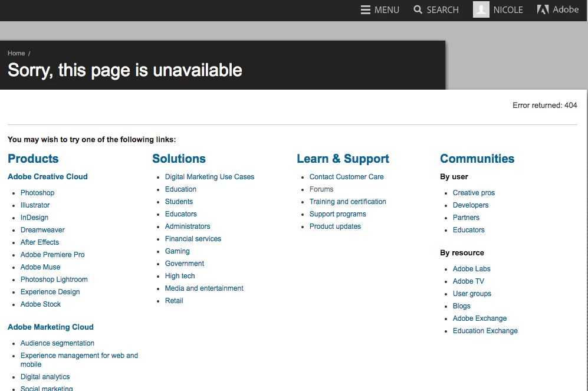
Task: Open the Gaming link
Action: pos(178,251)
